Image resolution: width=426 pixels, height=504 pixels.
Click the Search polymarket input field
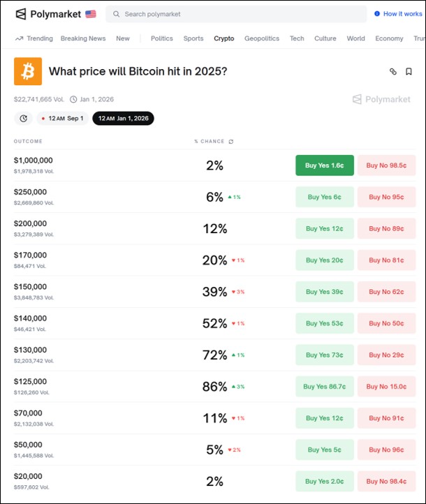pos(237,14)
